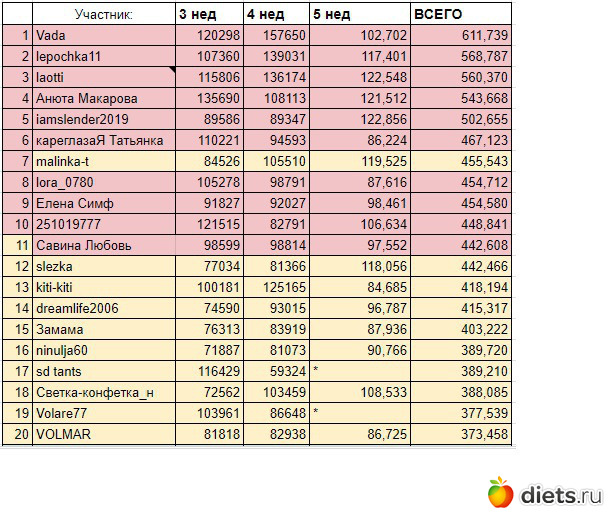Select the Vada participant cell
This screenshot has height=516, width=610.
103,35
